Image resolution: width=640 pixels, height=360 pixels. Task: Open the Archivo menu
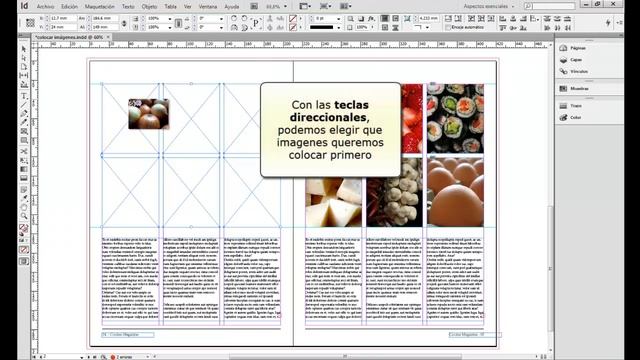pyautogui.click(x=45, y=7)
